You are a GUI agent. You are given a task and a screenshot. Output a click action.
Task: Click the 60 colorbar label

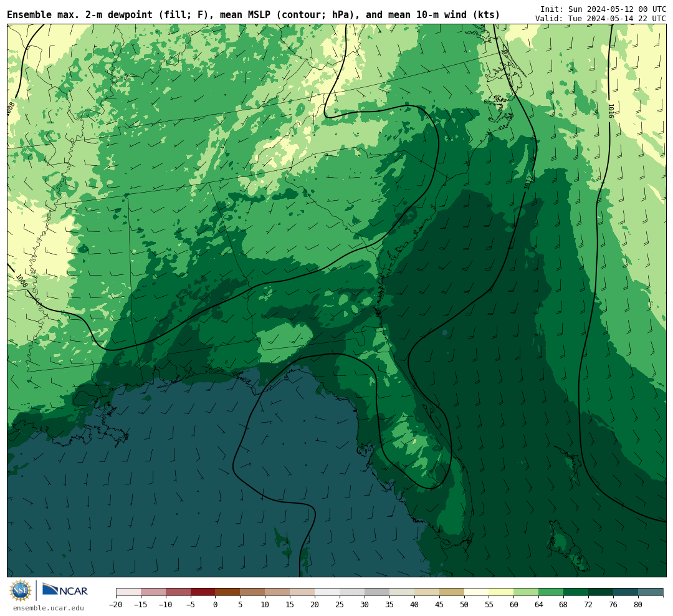coord(514,604)
